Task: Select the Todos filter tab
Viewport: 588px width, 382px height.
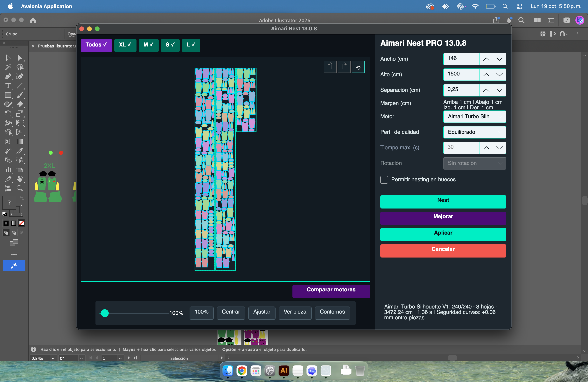Action: coord(96,45)
